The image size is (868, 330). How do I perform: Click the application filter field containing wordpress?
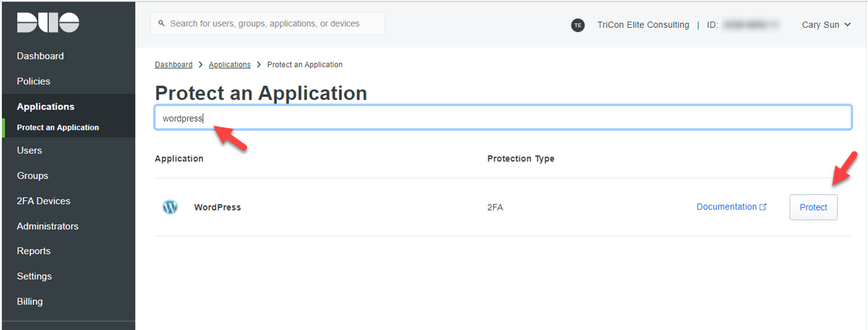click(503, 117)
